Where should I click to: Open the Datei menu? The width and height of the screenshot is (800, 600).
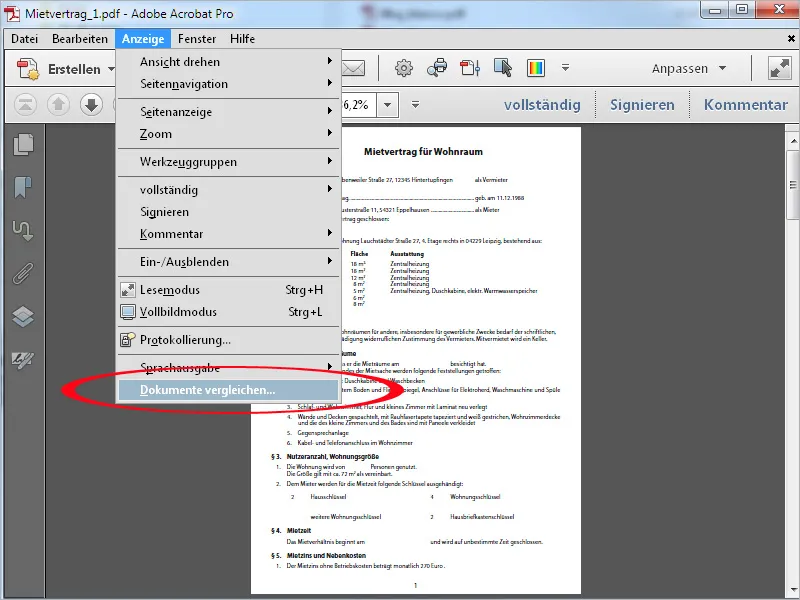24,39
